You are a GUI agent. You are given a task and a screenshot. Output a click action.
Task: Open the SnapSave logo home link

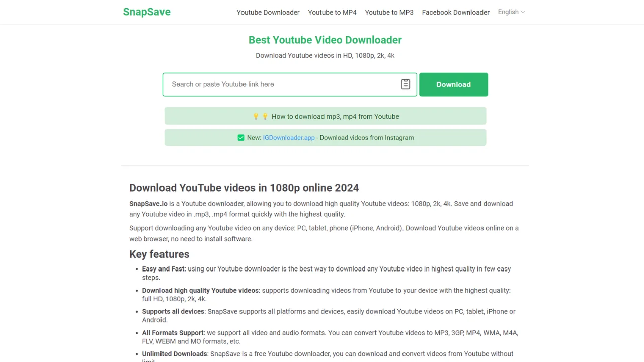click(146, 12)
